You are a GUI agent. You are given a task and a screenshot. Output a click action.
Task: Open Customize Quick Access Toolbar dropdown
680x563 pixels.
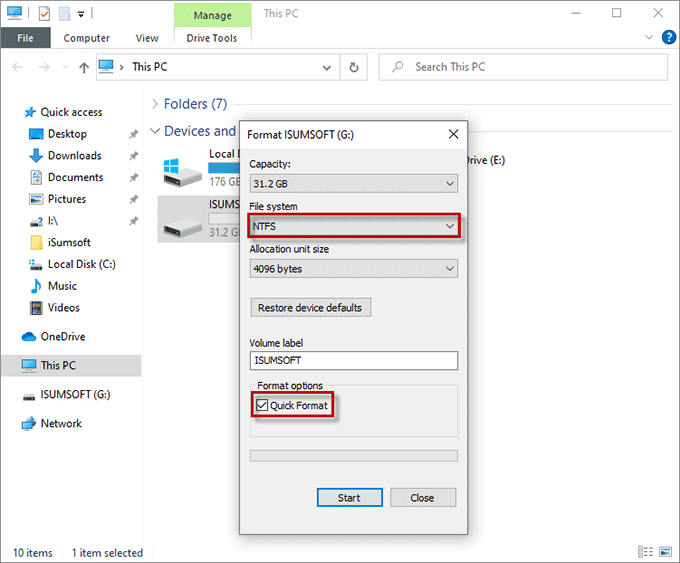click(81, 14)
